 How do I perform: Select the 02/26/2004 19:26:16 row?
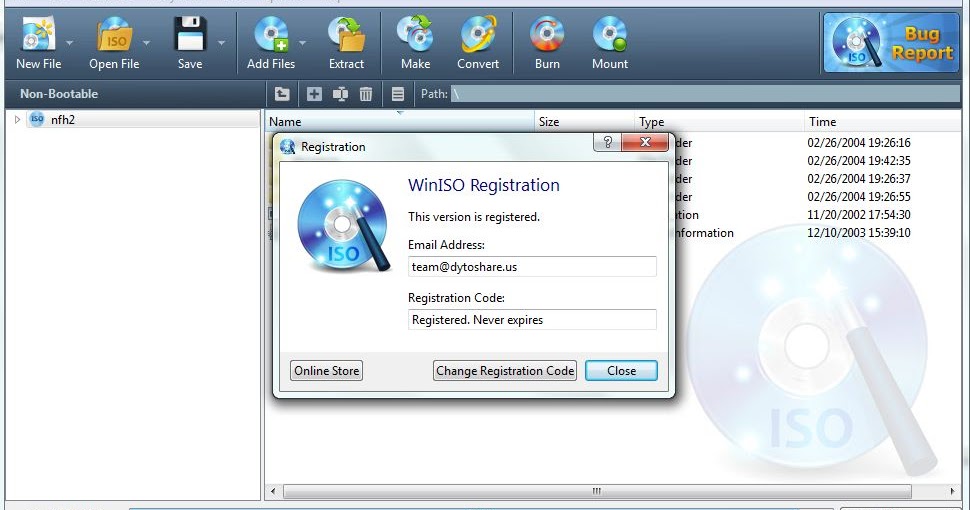859,142
